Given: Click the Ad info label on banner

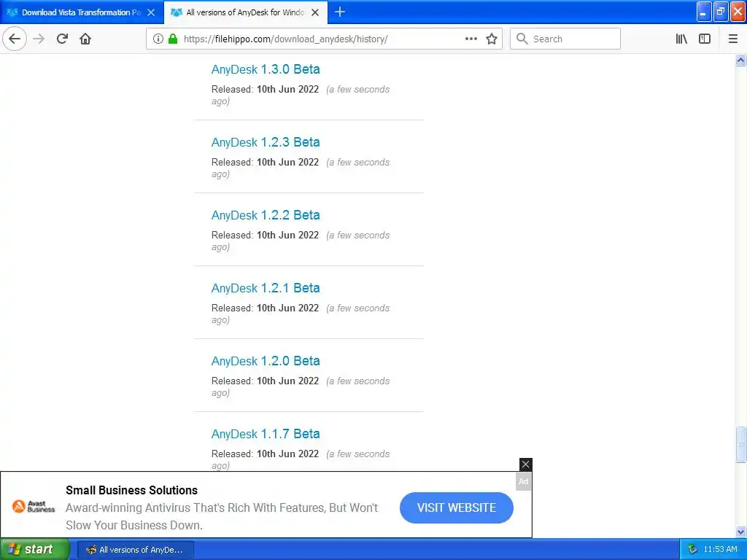Looking at the screenshot, I should (x=523, y=481).
